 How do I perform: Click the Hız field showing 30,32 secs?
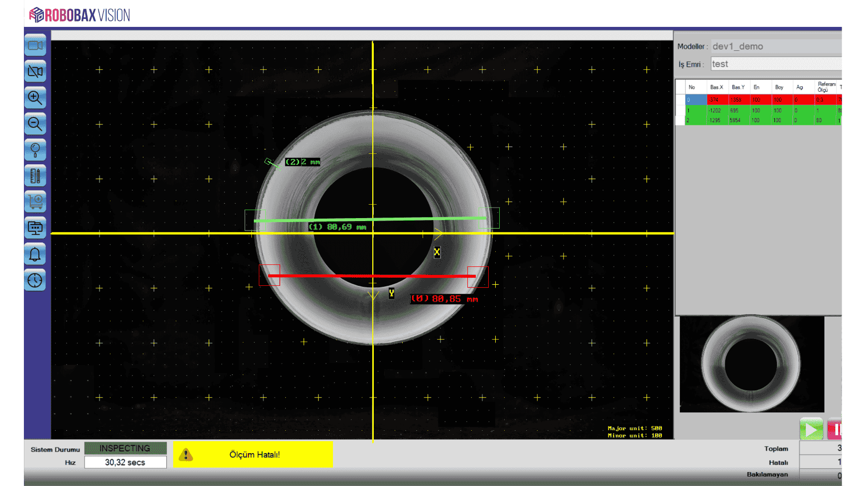click(x=125, y=462)
